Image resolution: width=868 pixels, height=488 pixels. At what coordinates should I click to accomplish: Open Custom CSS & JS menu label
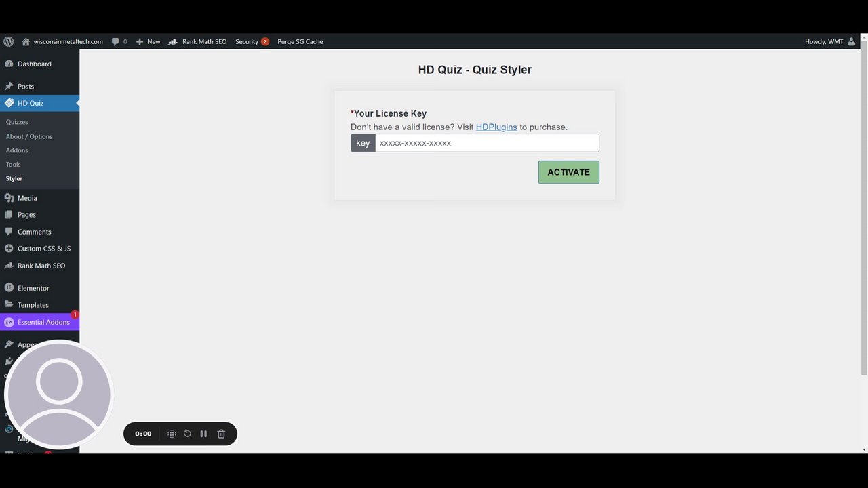44,248
